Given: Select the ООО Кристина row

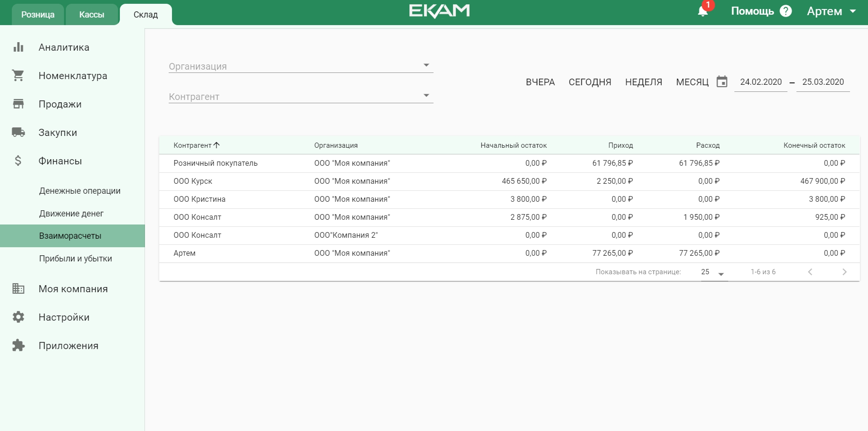Looking at the screenshot, I should coord(509,199).
